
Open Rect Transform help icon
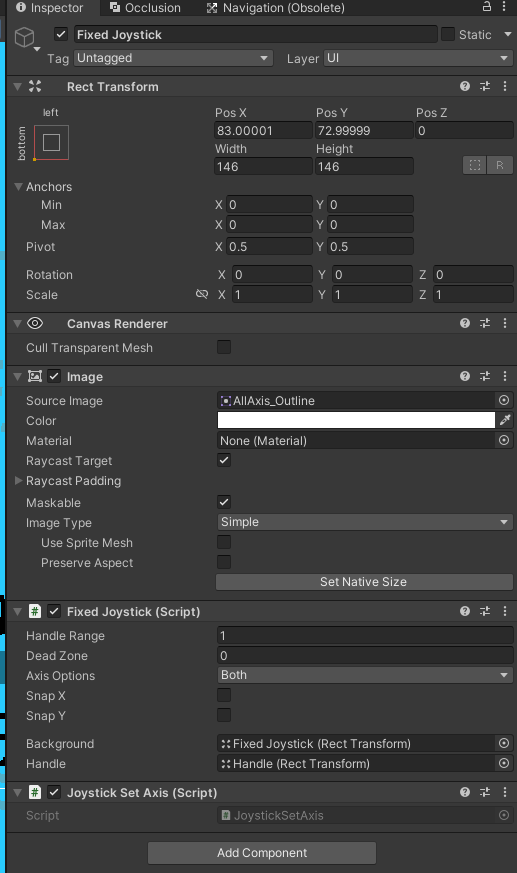pyautogui.click(x=465, y=86)
